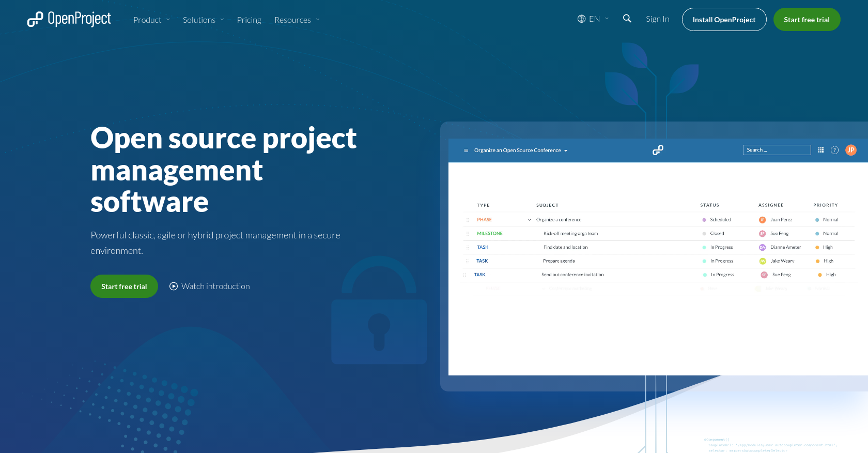Click drag handle of PHASE row
This screenshot has width=868, height=453.
tap(468, 220)
